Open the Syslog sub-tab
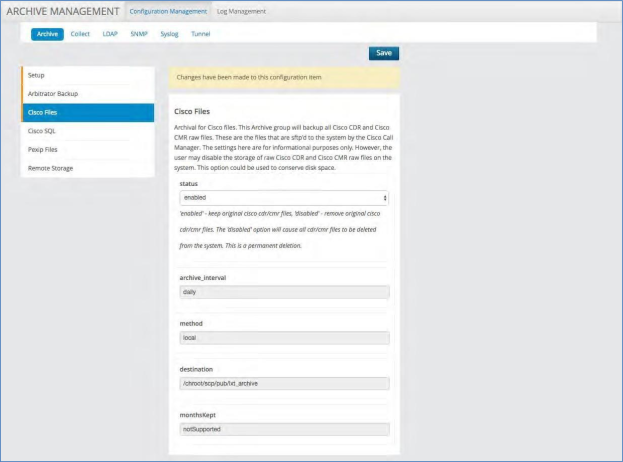 coord(169,33)
